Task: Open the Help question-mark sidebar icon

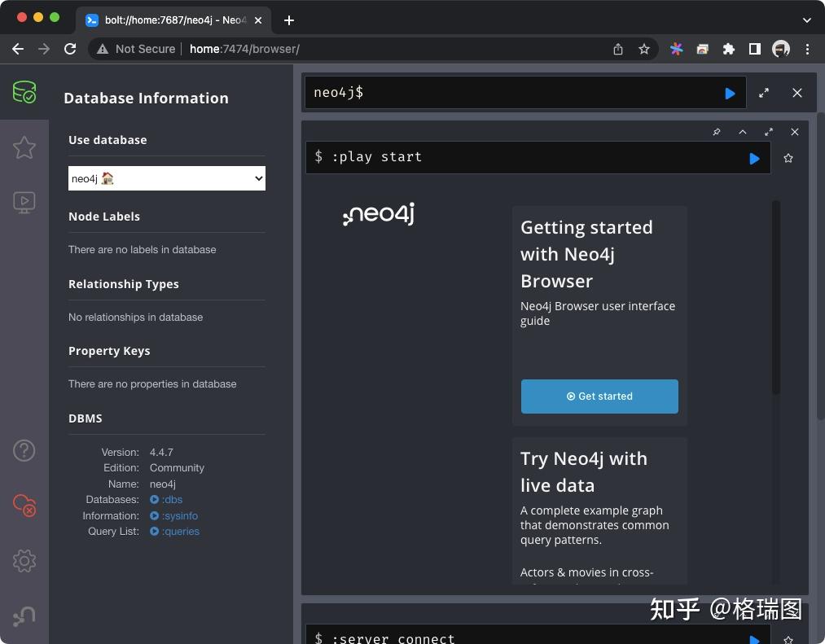Action: (24, 449)
